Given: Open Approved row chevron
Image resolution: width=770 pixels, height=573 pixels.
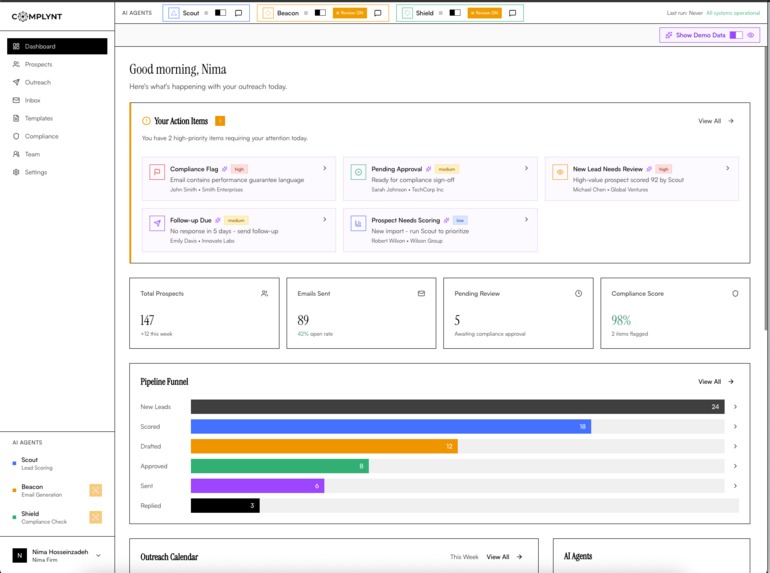Looking at the screenshot, I should (x=735, y=466).
